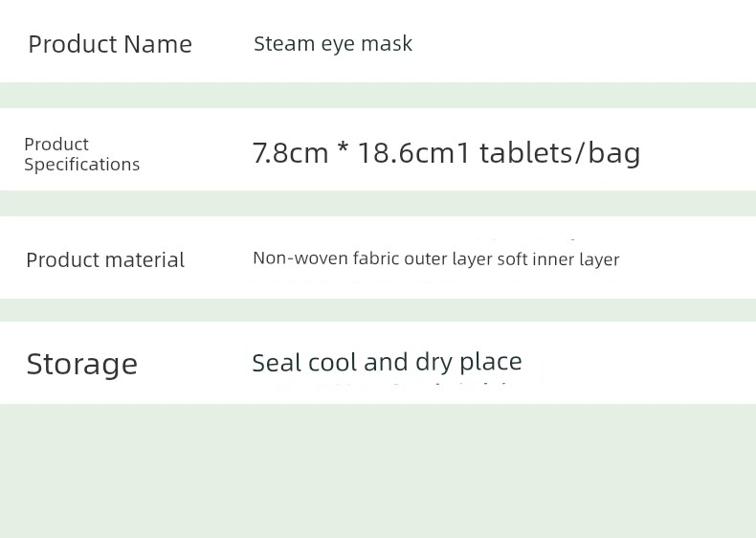Click the "Product Specifications" label
This screenshot has width=756, height=538.
[81, 154]
